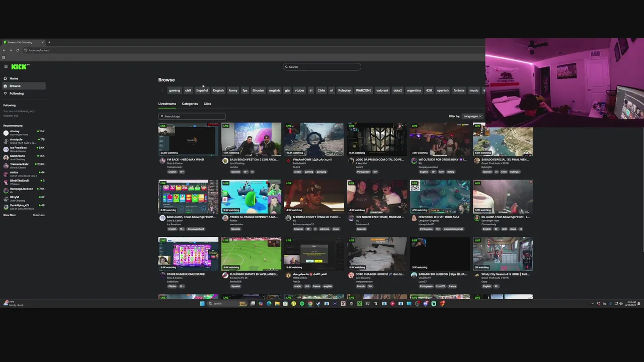Viewport: 644px width, 362px height.
Task: Click the Search tags field
Action: pyautogui.click(x=192, y=116)
